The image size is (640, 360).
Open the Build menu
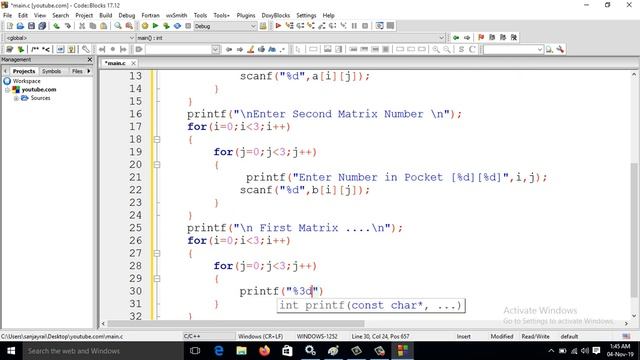click(106, 15)
